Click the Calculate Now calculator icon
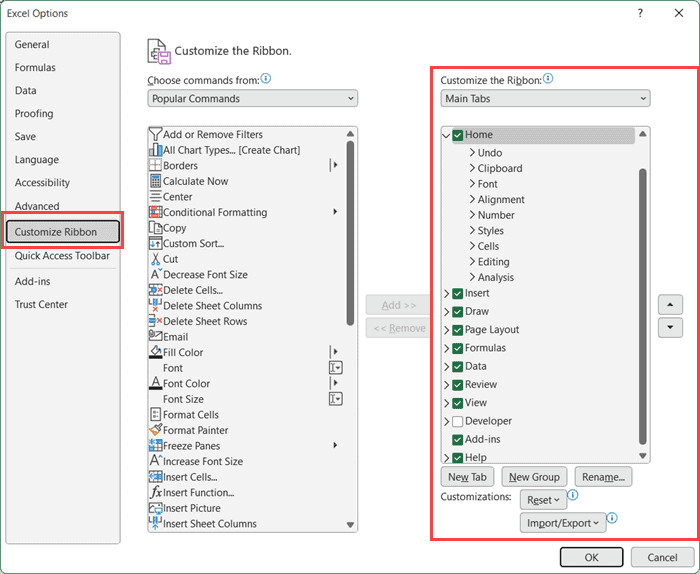The width and height of the screenshot is (700, 574). [155, 181]
